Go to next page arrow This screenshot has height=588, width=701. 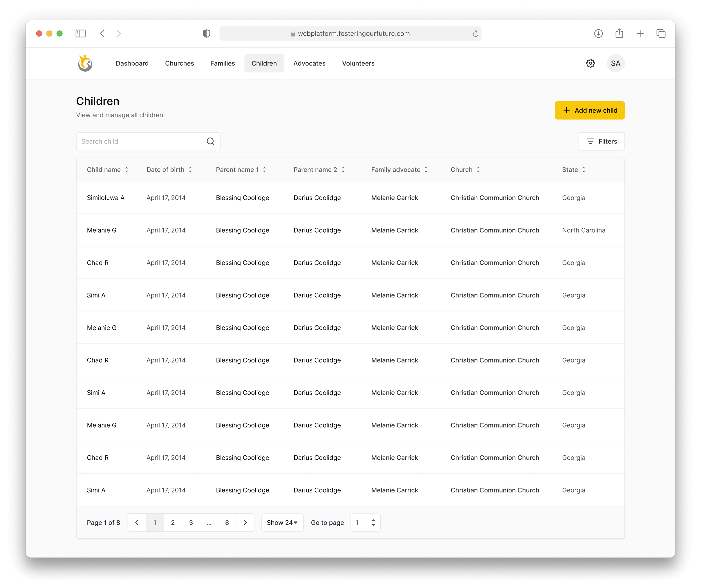pyautogui.click(x=245, y=523)
